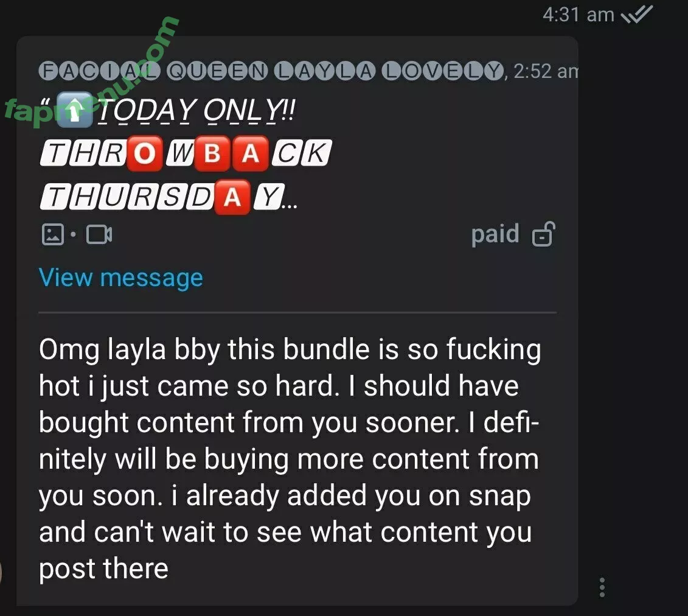
Task: Click the divider below View message
Action: coord(297,313)
